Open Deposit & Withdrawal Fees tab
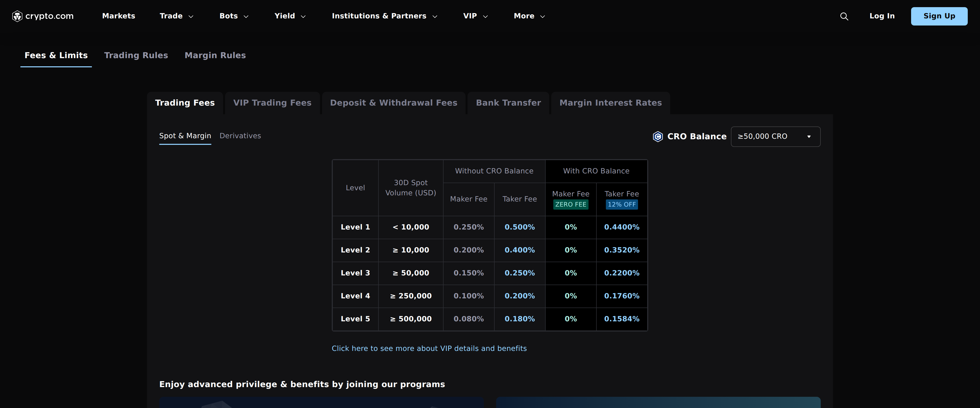 pyautogui.click(x=394, y=103)
